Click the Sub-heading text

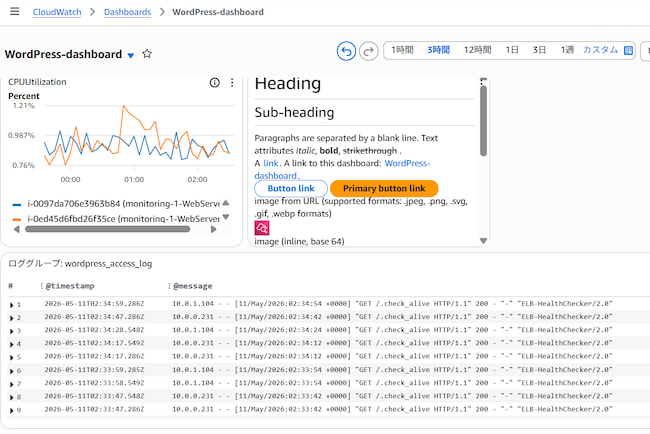294,112
